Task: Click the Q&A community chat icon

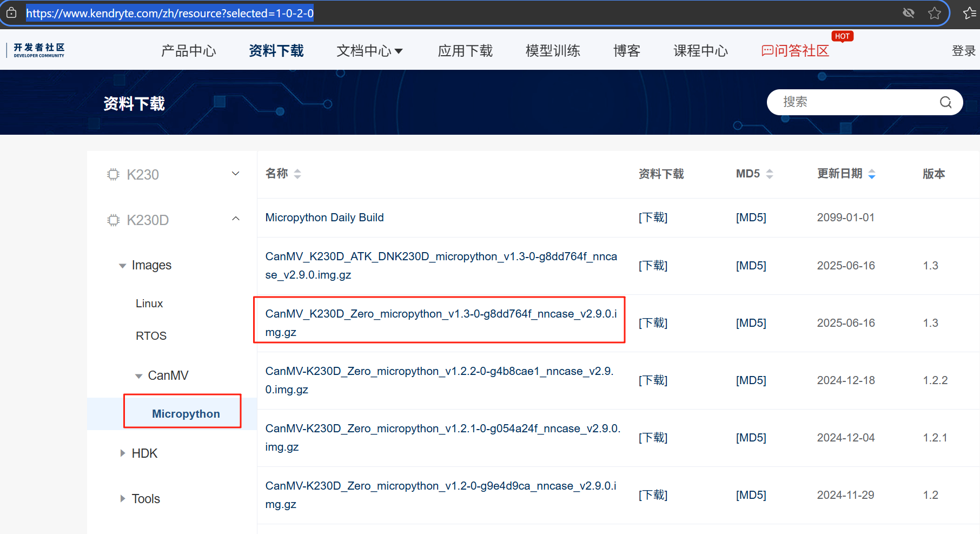Action: pos(767,51)
